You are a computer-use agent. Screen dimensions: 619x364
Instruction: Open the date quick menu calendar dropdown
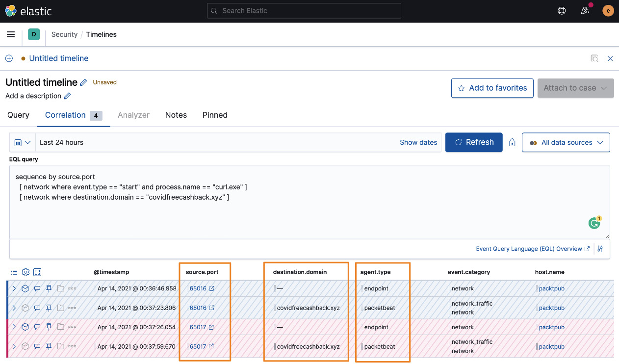coord(22,142)
